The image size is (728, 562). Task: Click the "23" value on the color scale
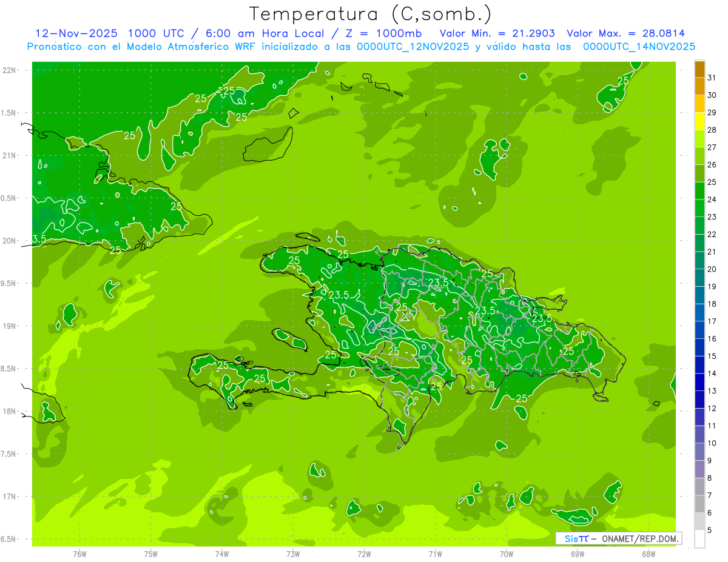(x=712, y=217)
